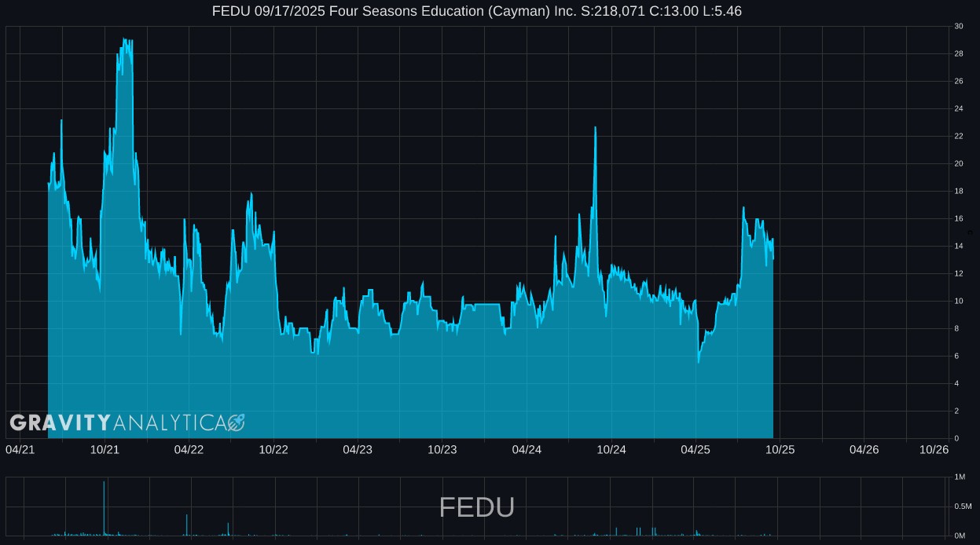Click the price spike near 22.6 before 10/24
The image size is (980, 545).
click(x=595, y=128)
